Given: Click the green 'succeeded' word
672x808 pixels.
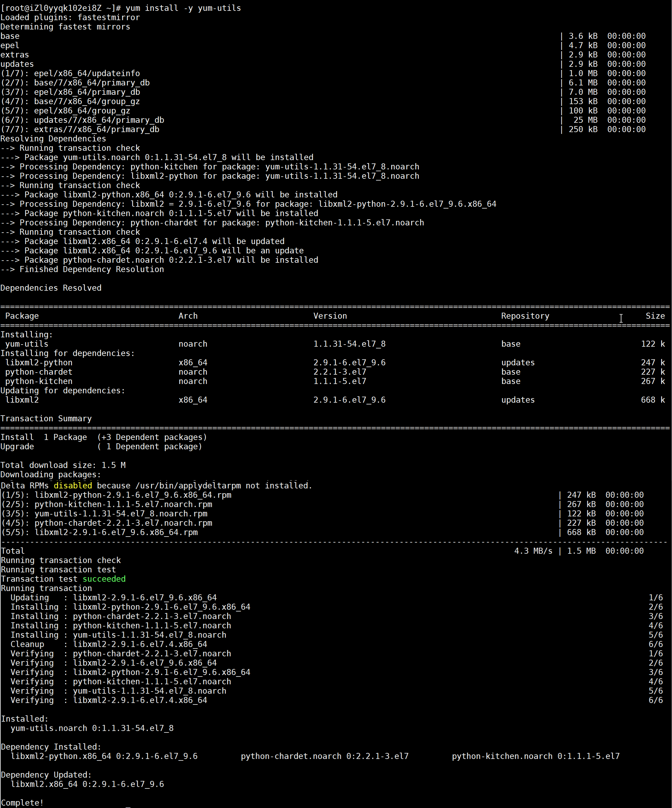Looking at the screenshot, I should 104,579.
